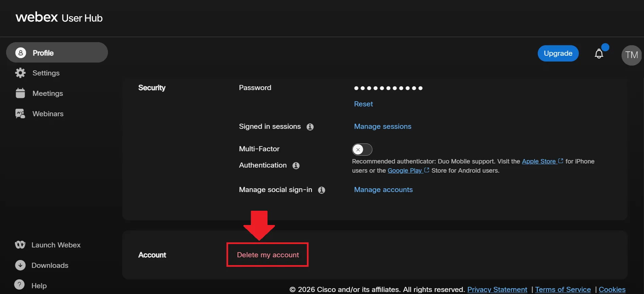Click the Settings gear icon

[x=20, y=73]
